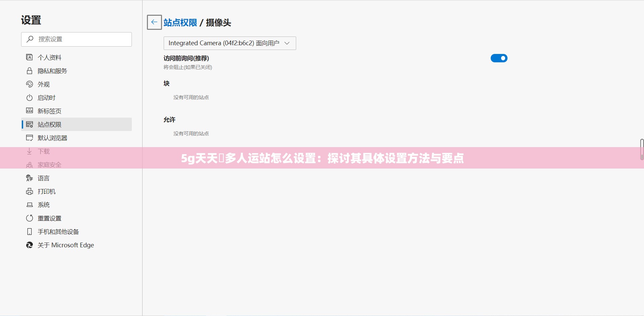Toggle the 访问前询问(推荐) switch

pyautogui.click(x=499, y=58)
